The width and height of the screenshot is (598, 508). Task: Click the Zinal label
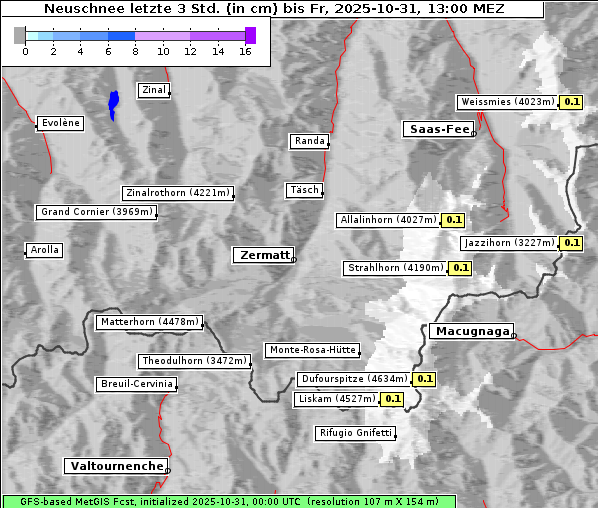(x=154, y=90)
